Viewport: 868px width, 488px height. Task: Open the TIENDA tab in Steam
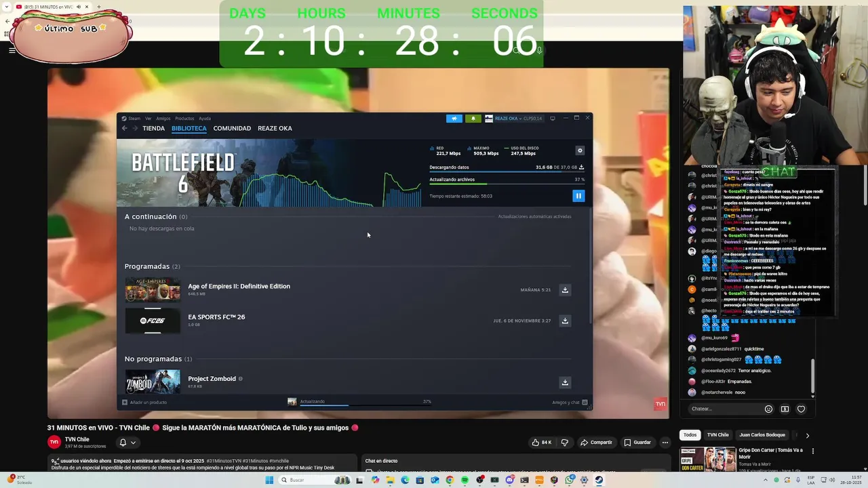click(x=153, y=128)
